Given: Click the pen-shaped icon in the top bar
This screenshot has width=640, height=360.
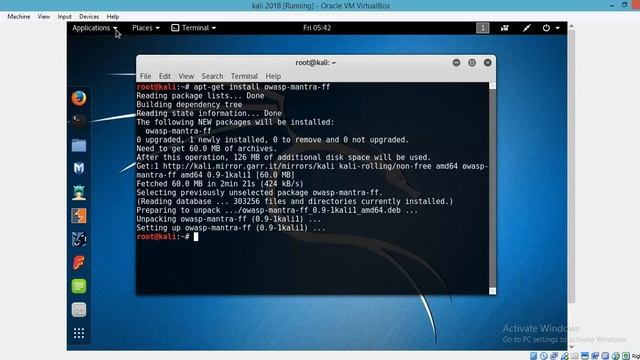Looking at the screenshot, I should 527,28.
